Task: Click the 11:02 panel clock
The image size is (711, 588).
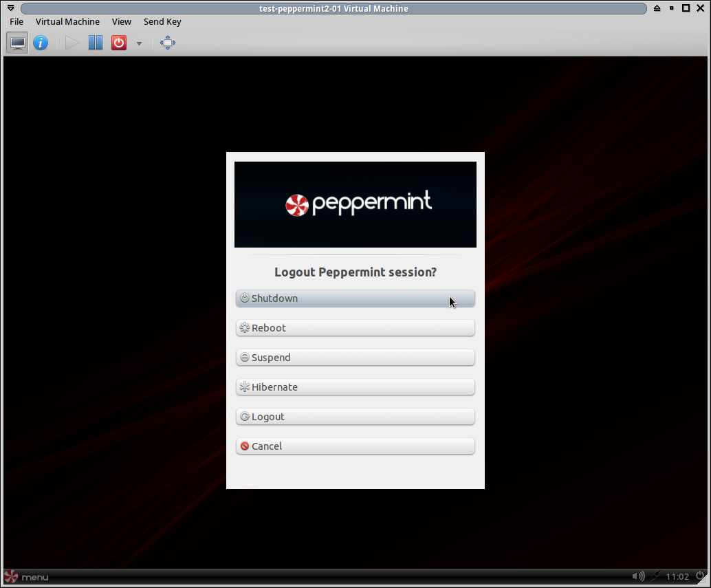Action: [677, 577]
